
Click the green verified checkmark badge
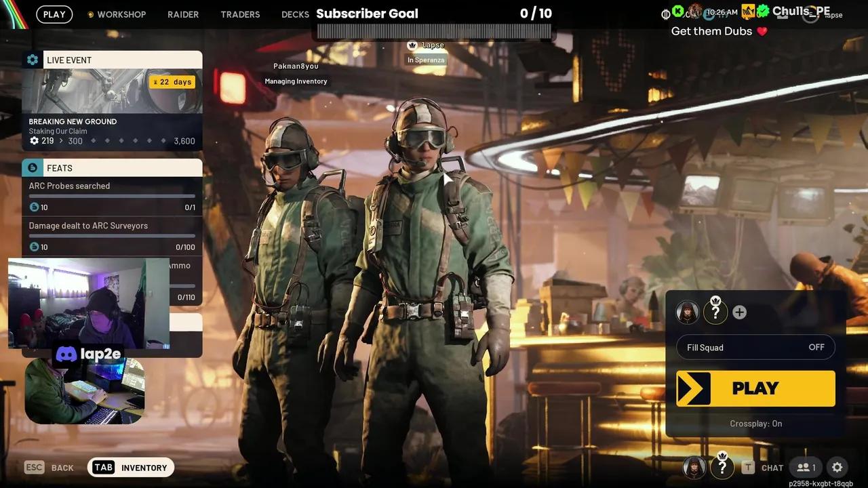pos(764,12)
